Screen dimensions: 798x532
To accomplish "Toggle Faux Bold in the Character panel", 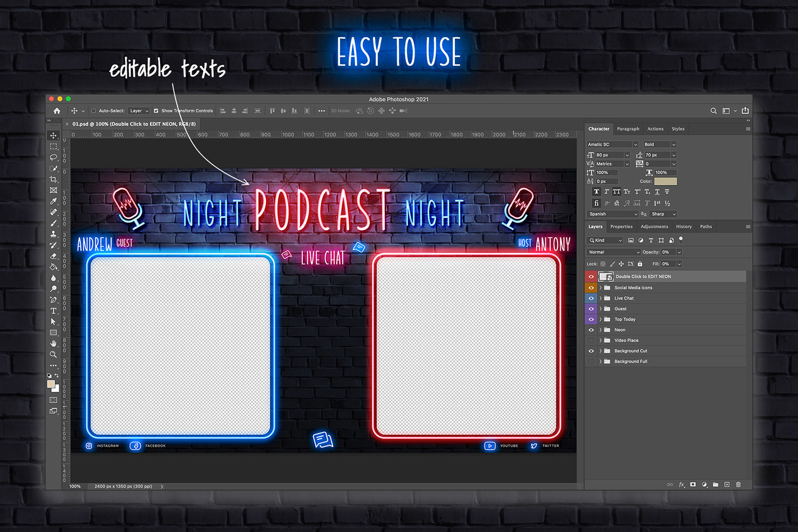I will click(596, 192).
